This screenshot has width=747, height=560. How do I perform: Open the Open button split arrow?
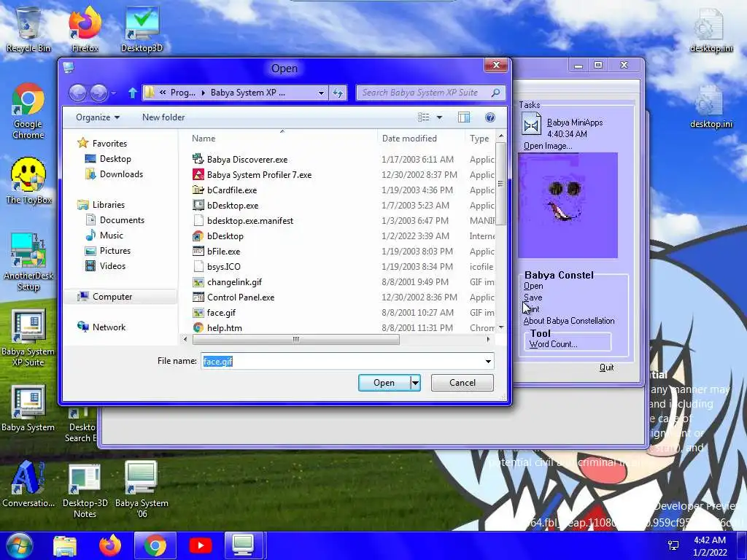[415, 382]
